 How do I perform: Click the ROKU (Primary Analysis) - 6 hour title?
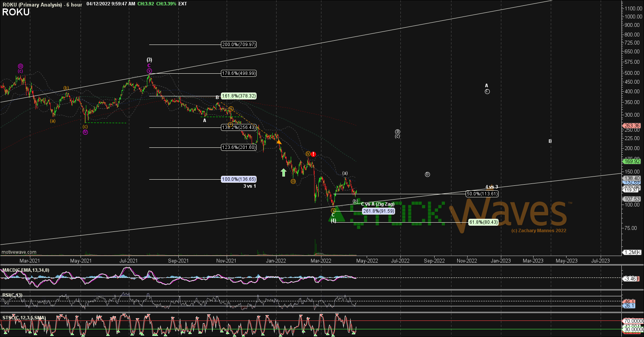pyautogui.click(x=42, y=5)
